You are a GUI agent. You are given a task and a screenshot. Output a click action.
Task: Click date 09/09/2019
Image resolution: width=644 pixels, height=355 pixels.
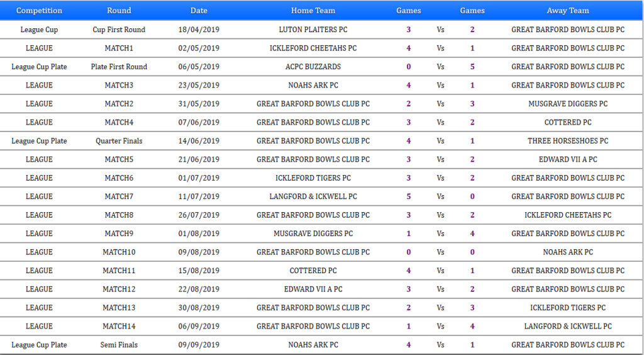coord(199,345)
